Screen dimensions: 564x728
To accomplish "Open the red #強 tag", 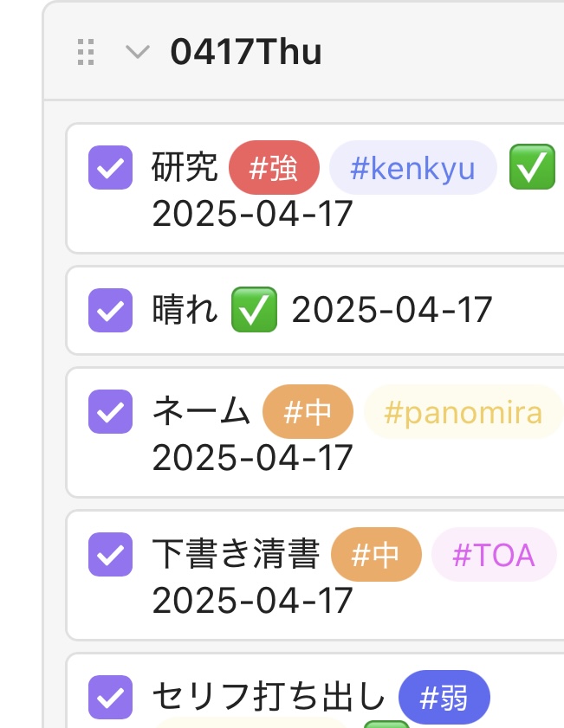I will point(274,168).
